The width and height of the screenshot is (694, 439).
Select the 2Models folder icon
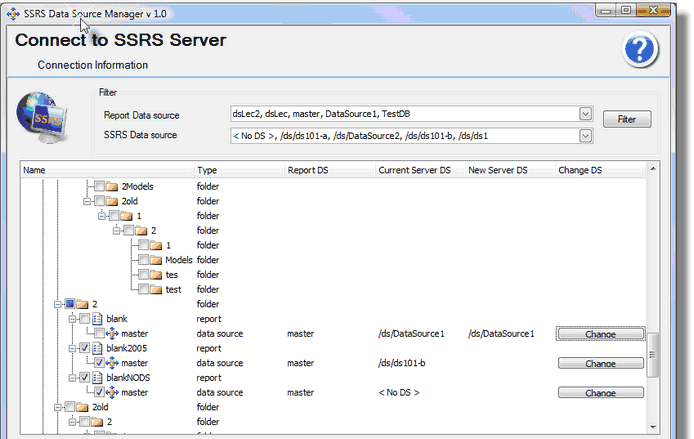(x=112, y=187)
